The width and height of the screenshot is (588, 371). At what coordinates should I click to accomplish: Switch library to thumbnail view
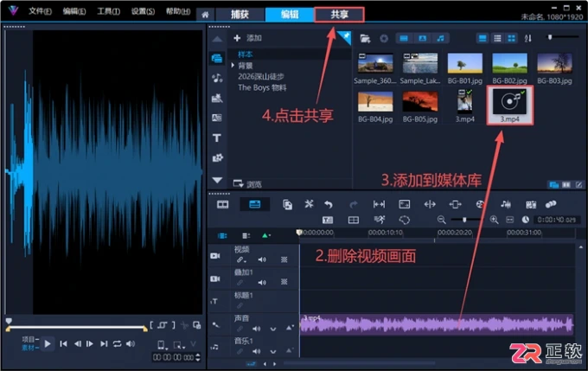512,38
